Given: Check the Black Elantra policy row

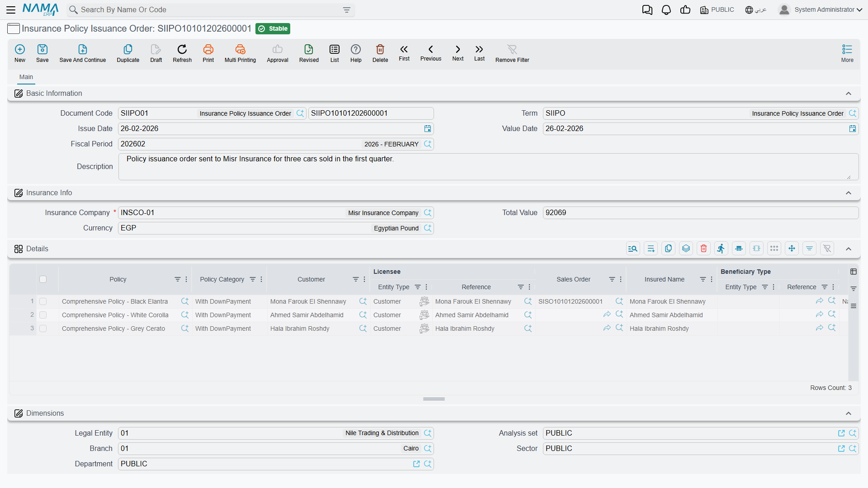Looking at the screenshot, I should (43, 301).
